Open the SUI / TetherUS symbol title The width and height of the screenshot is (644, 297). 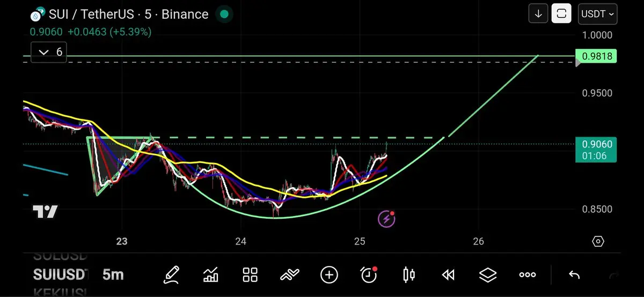tap(128, 14)
